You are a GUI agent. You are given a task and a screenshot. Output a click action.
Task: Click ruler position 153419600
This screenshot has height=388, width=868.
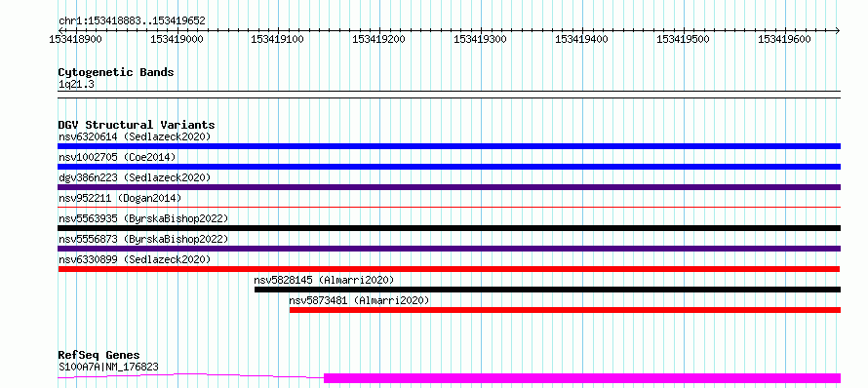click(x=784, y=39)
